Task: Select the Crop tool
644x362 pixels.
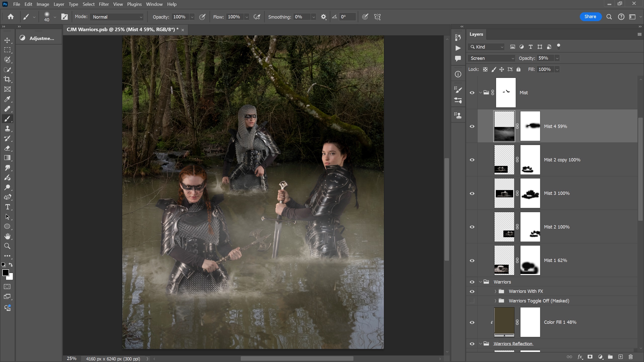Action: pyautogui.click(x=7, y=79)
